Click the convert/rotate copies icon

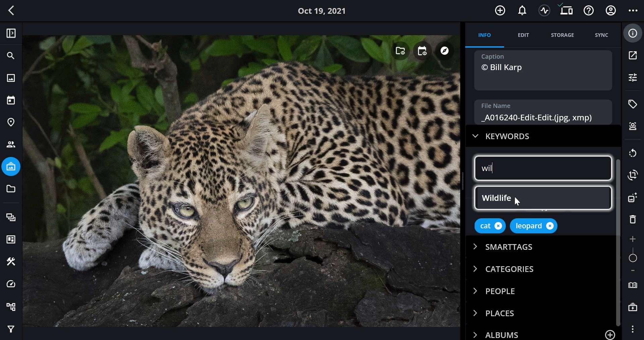633,175
